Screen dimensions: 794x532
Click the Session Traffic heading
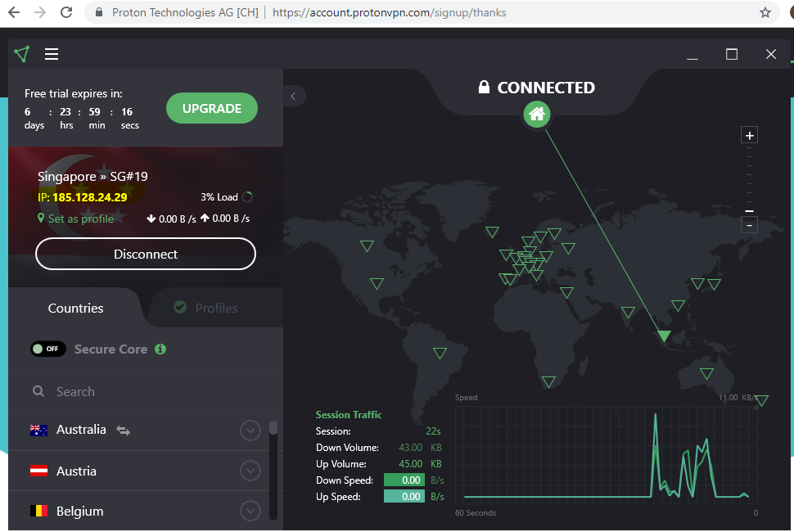349,415
